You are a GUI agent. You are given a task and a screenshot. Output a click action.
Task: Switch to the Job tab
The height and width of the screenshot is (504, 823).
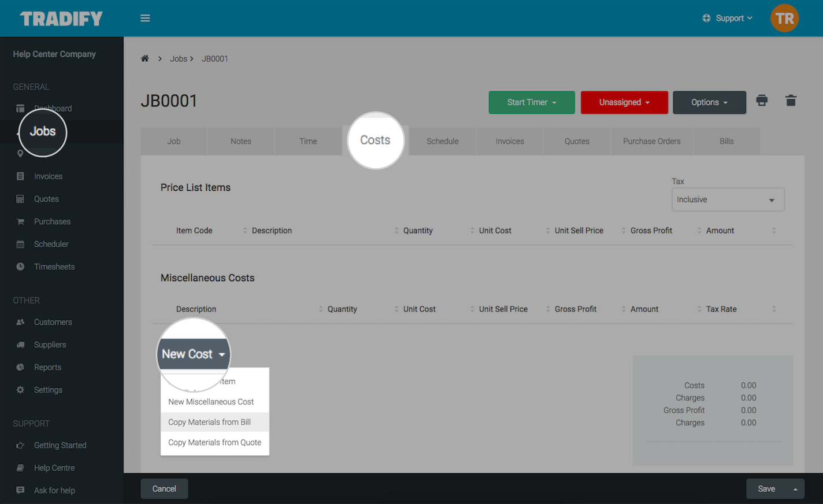(174, 141)
